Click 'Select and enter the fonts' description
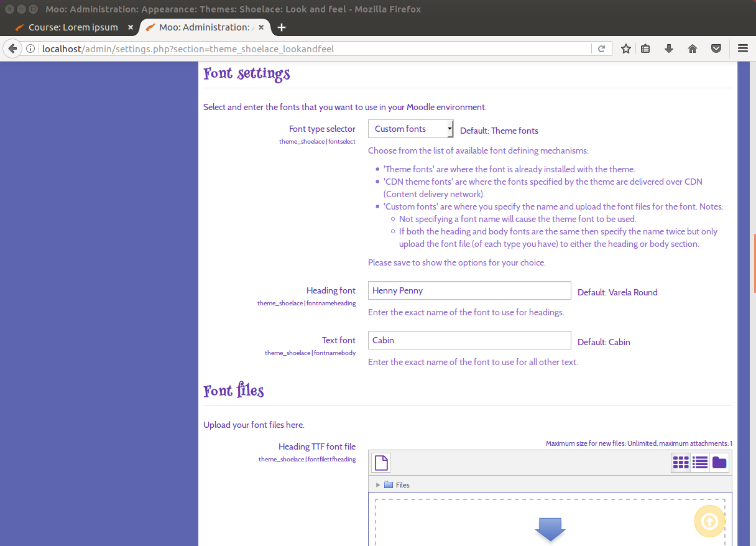 (x=345, y=107)
